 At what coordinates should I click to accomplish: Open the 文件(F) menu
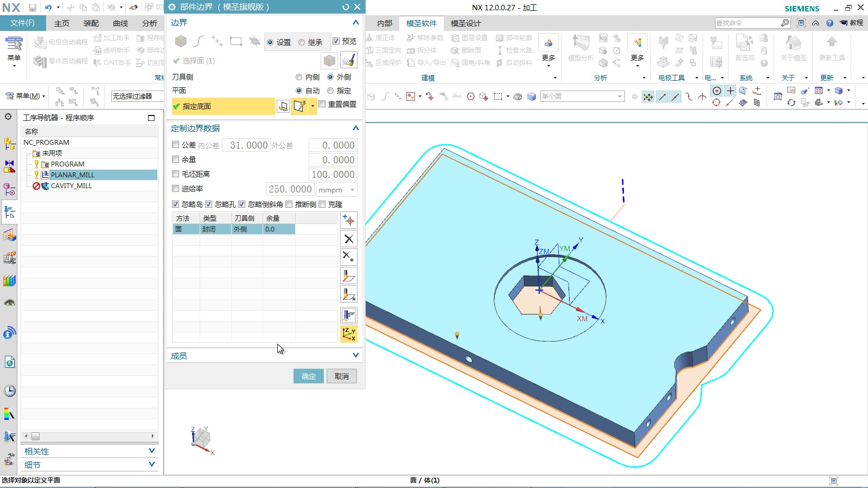click(x=22, y=23)
